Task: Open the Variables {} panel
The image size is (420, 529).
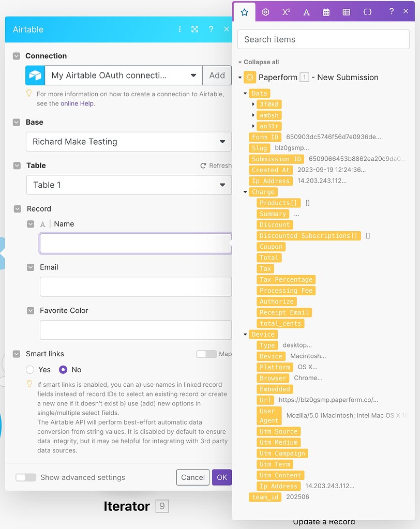Action: coord(367,12)
